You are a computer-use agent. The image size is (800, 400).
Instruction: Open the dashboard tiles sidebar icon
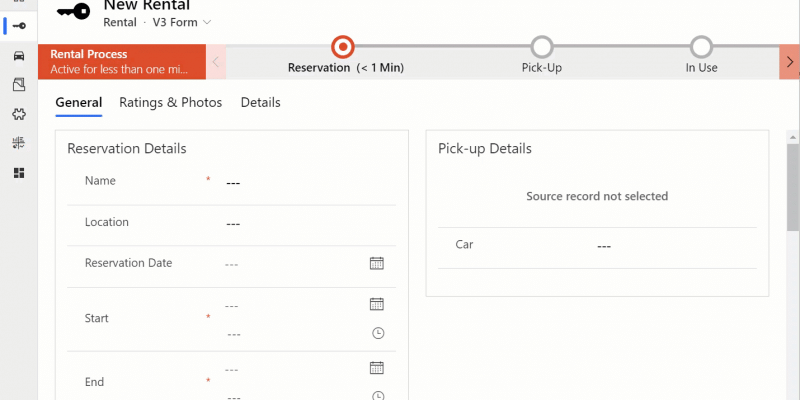(19, 173)
